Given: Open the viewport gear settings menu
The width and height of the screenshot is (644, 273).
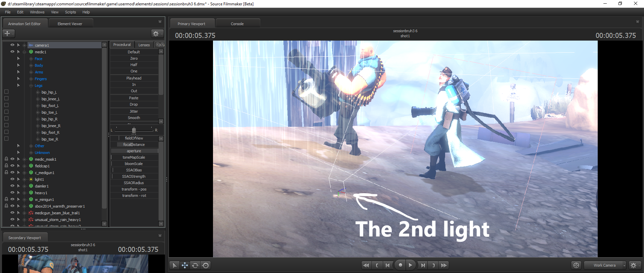Looking at the screenshot, I should point(635,265).
